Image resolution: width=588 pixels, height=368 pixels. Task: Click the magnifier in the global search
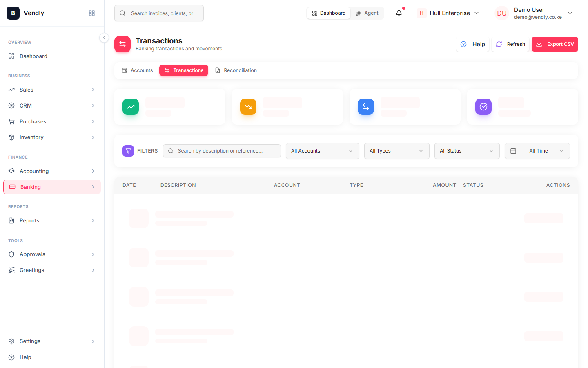click(x=122, y=13)
